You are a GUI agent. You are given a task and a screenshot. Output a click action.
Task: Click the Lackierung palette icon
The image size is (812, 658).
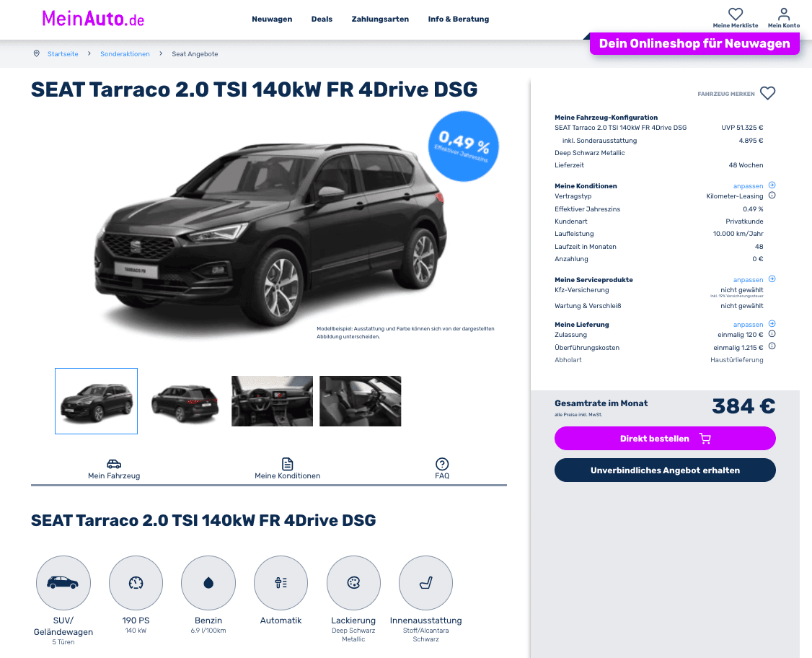(x=353, y=583)
